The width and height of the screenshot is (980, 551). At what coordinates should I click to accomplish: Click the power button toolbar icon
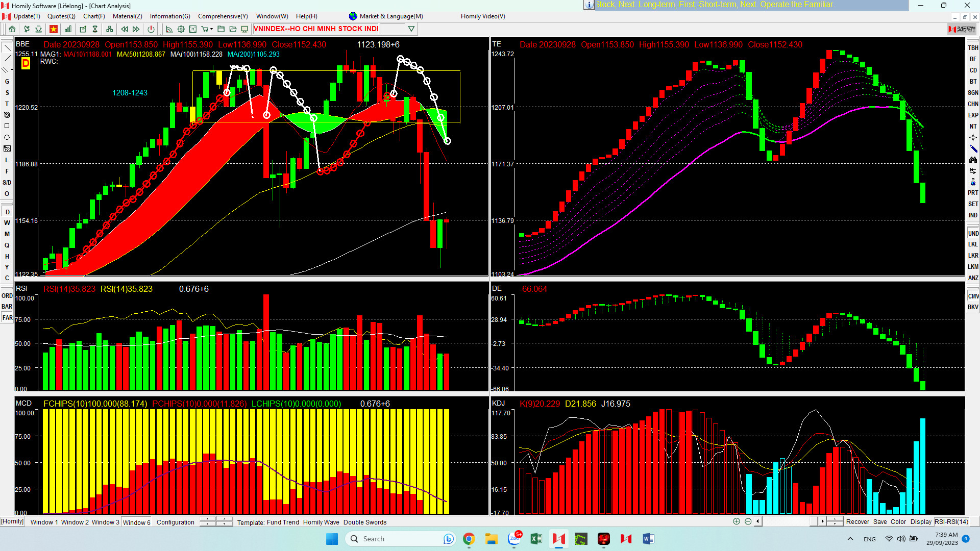coord(151,29)
